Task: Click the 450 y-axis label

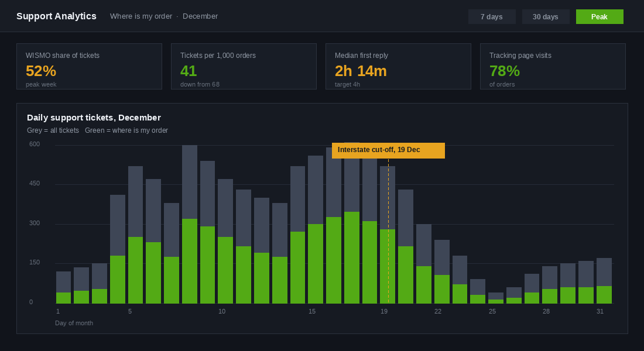Action: pyautogui.click(x=35, y=184)
